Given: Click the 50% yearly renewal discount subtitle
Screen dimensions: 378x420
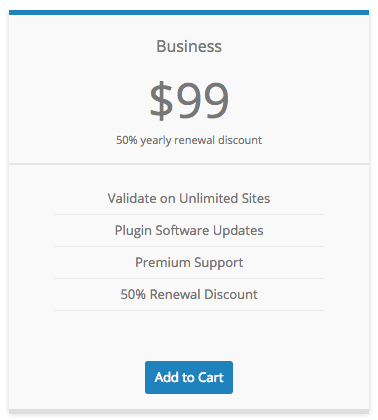Looking at the screenshot, I should click(x=189, y=140).
